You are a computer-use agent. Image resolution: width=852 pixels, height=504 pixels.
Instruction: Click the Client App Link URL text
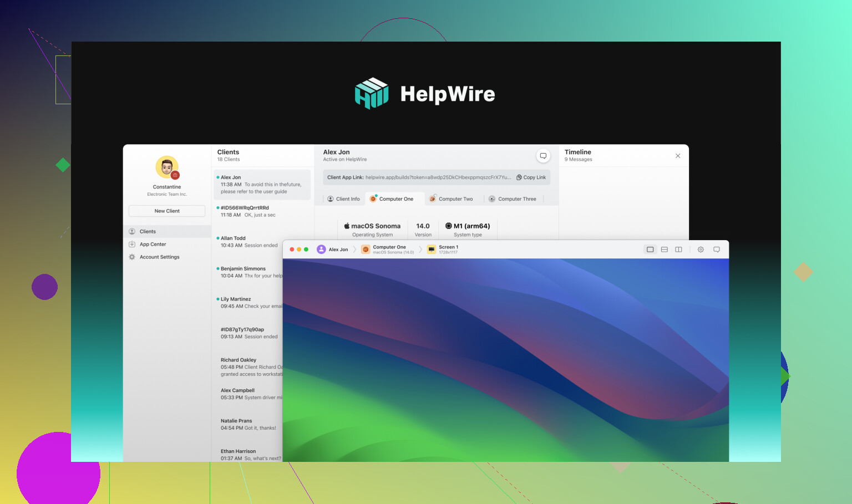tap(438, 177)
